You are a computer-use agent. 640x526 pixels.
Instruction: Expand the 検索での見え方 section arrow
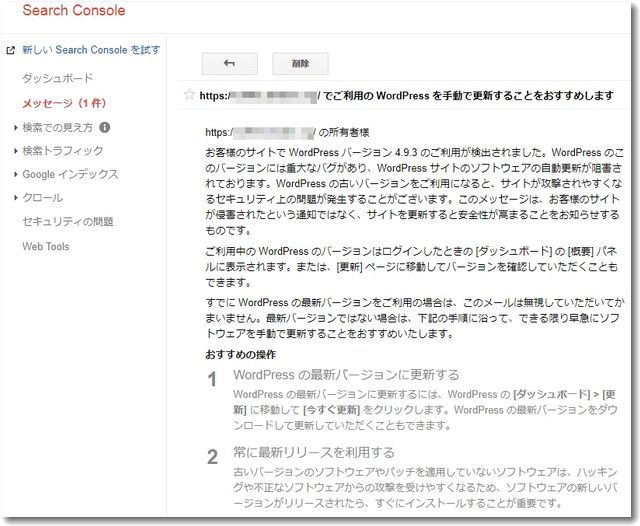tap(16, 128)
